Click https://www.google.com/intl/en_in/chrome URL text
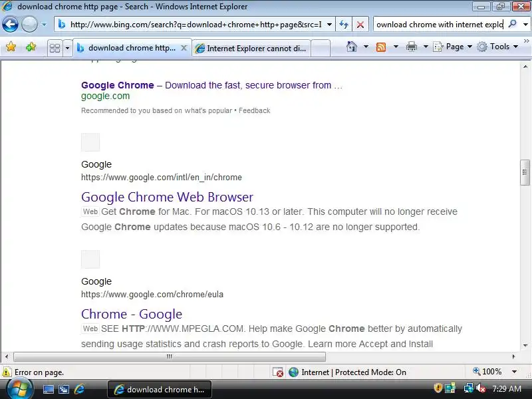 point(162,178)
